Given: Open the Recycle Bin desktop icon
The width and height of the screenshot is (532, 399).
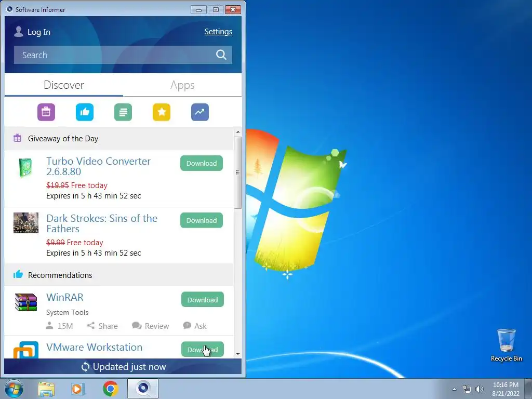Looking at the screenshot, I should click(506, 345).
